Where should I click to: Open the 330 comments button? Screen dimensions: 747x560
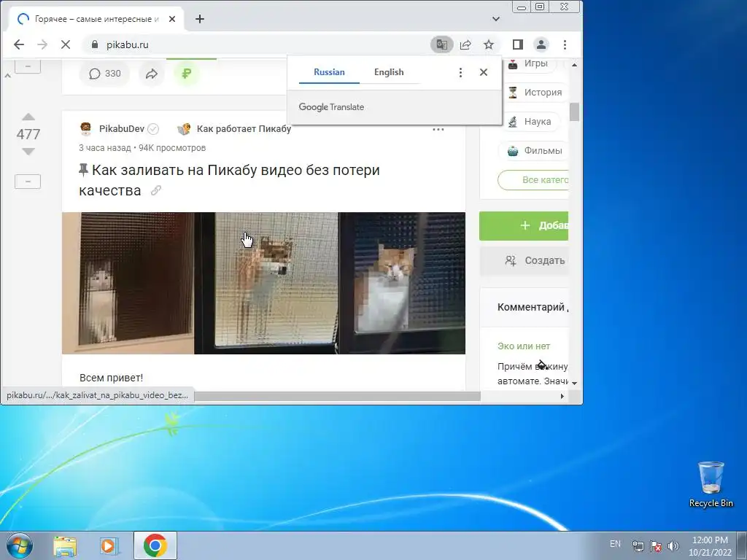click(x=105, y=74)
